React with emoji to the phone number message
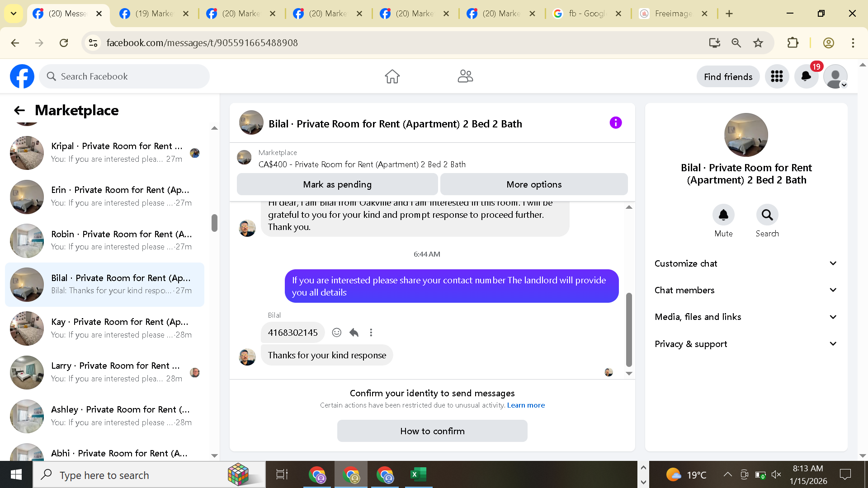868x488 pixels. 336,333
